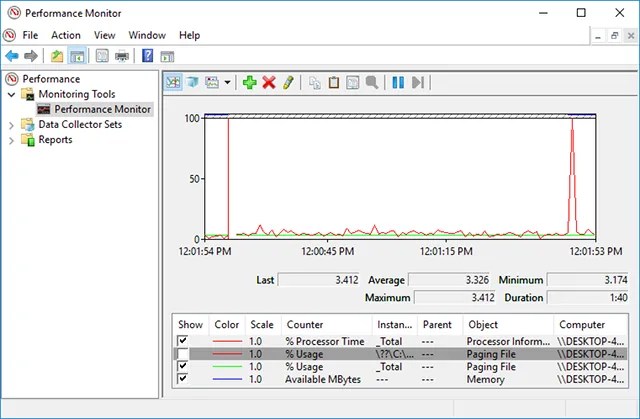This screenshot has height=419, width=640.
Task: Sort by the Scale column header
Action: click(x=262, y=325)
